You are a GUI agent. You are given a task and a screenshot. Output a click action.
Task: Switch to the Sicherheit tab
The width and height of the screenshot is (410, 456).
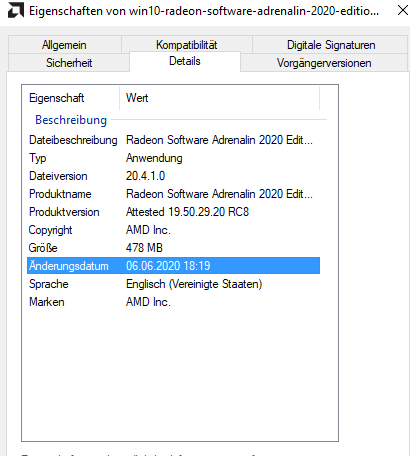point(69,63)
